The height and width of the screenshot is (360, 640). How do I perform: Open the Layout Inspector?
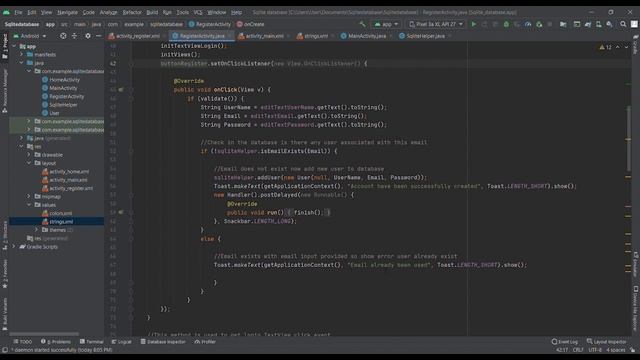(x=606, y=342)
